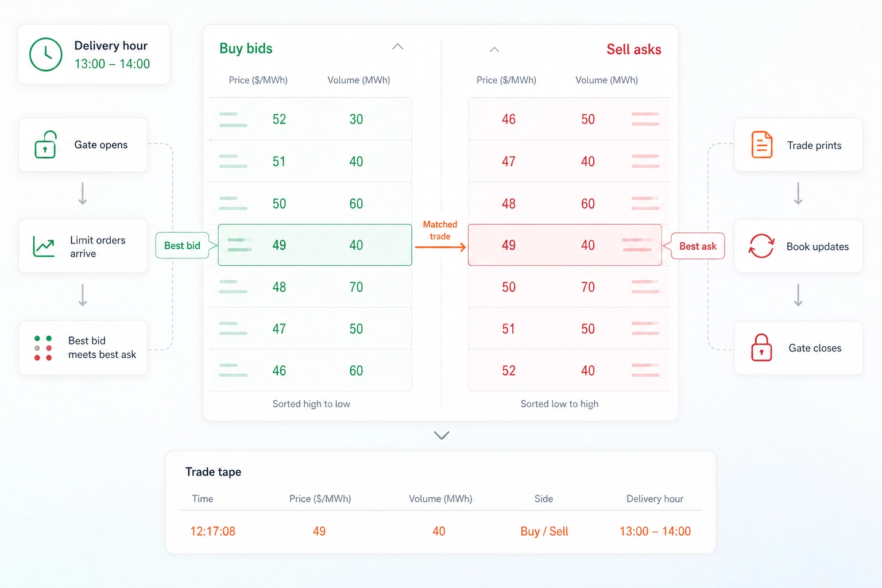Image resolution: width=882 pixels, height=588 pixels.
Task: Click the orange Matched trade arrow
Action: 440,246
